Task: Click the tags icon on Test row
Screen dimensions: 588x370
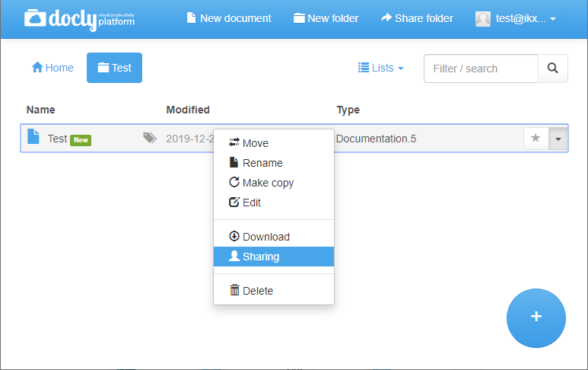Action: pos(150,138)
